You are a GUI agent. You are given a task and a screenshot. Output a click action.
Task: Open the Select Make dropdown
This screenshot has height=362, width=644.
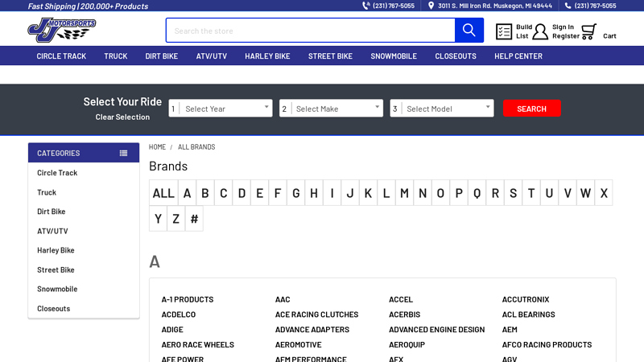[331, 109]
